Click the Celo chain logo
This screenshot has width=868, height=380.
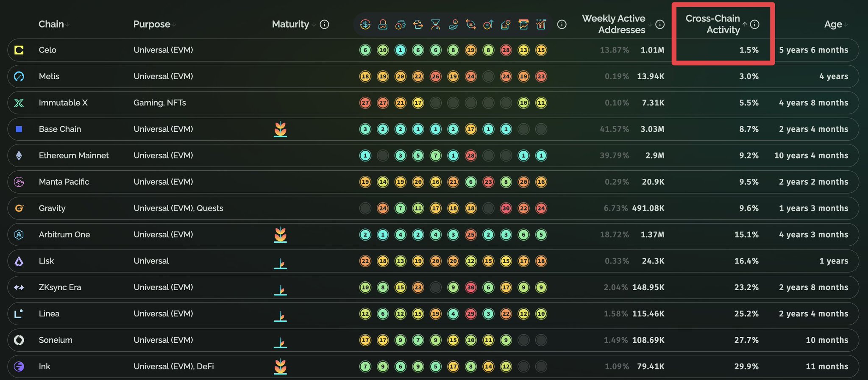[19, 50]
